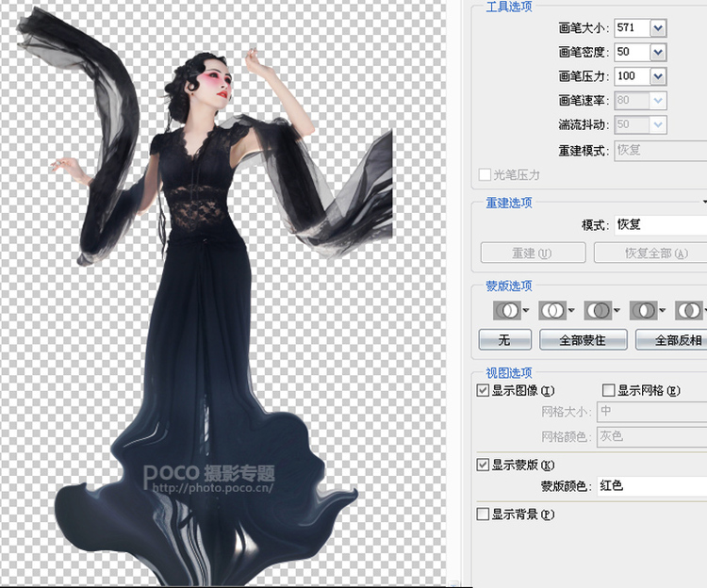
Task: Enable the 显示网格 checkbox
Action: pos(608,390)
